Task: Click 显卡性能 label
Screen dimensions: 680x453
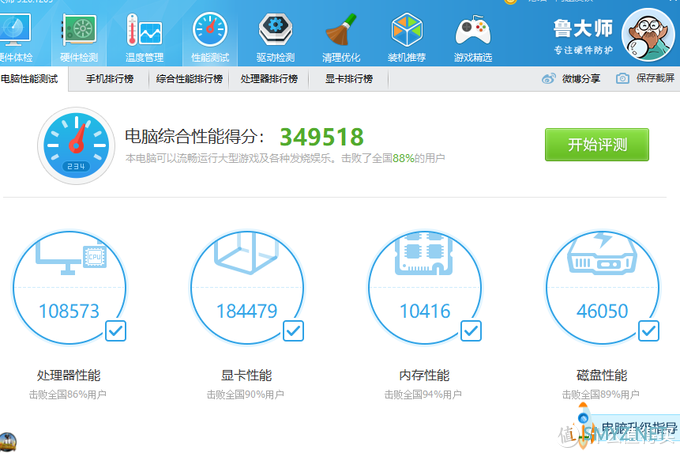Action: (246, 375)
